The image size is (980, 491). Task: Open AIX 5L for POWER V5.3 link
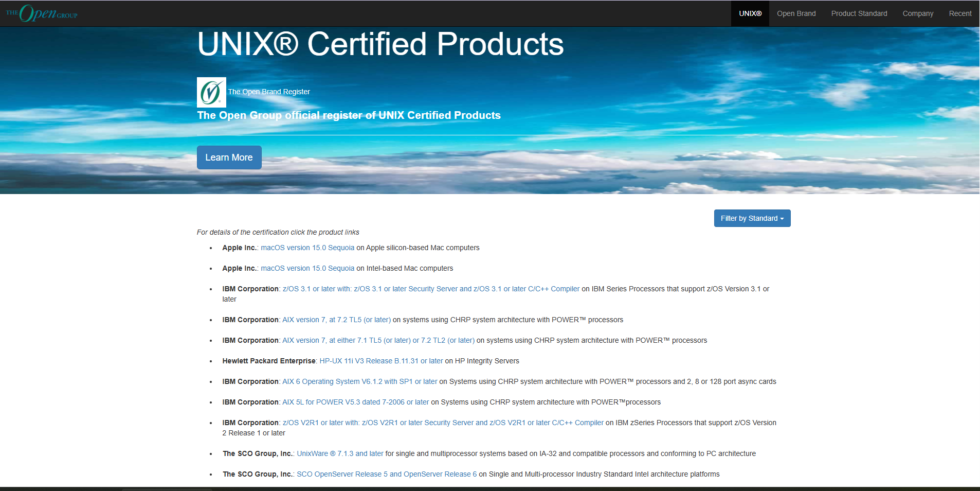click(356, 402)
